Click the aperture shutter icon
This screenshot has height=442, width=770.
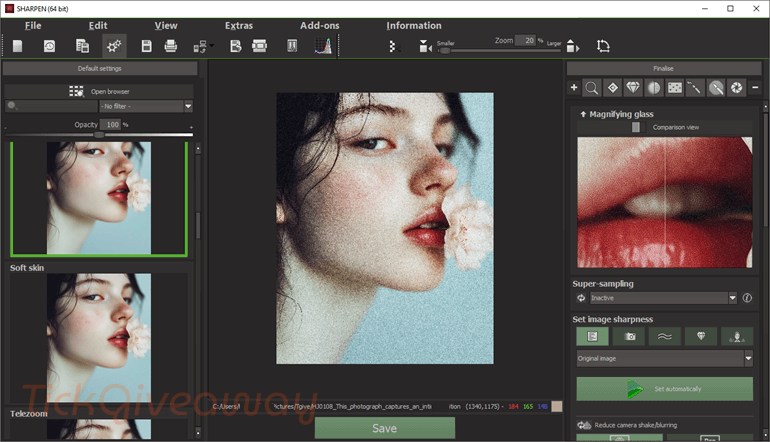tap(737, 88)
